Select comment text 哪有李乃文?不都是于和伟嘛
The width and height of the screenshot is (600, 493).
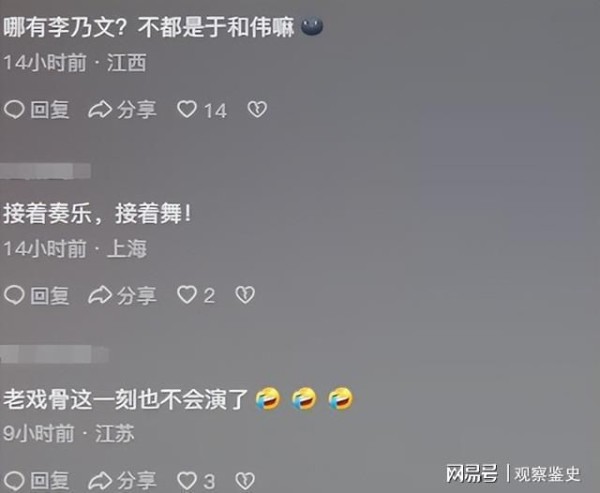pos(149,28)
